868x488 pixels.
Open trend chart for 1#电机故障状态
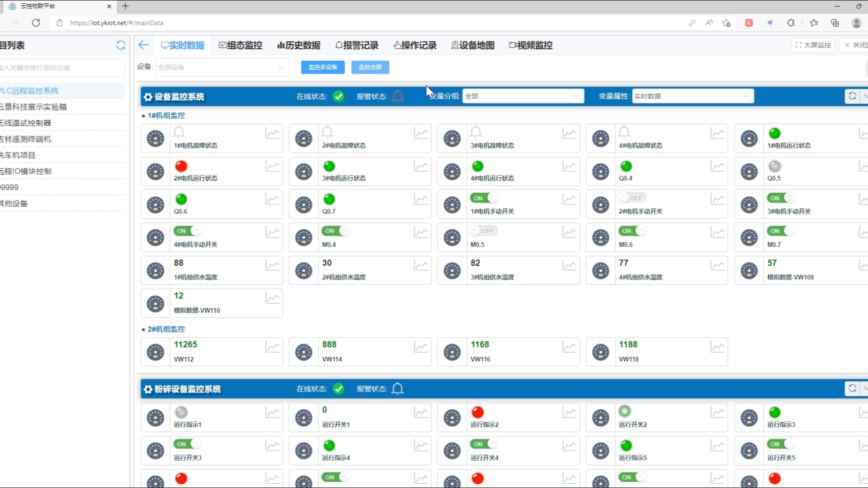point(273,133)
